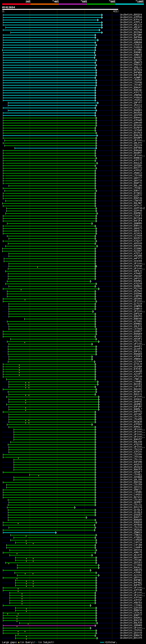Select the UniRef100_B9HLM9 label
Image resolution: width=146 pixels, height=644 pixels.
tap(131, 135)
